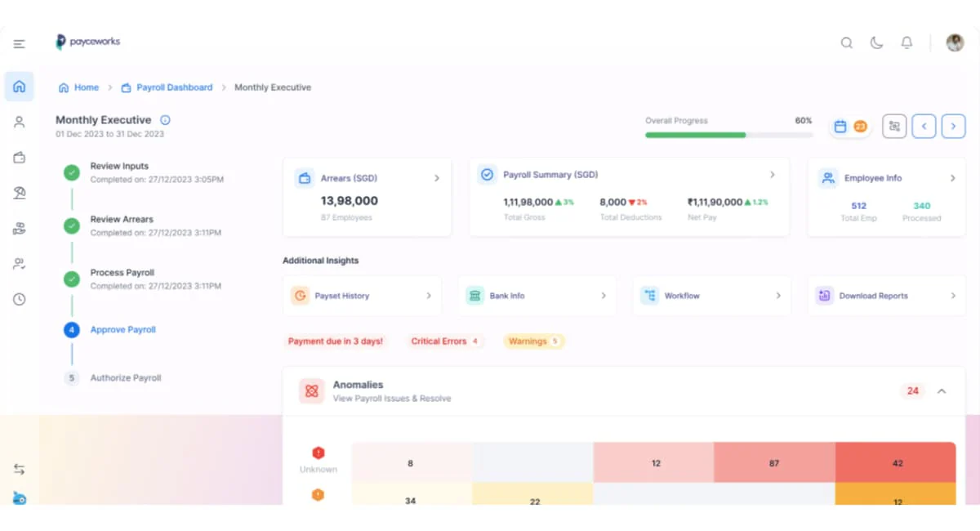The image size is (980, 531).
Task: Click anomalies count badge 24
Action: click(x=913, y=391)
